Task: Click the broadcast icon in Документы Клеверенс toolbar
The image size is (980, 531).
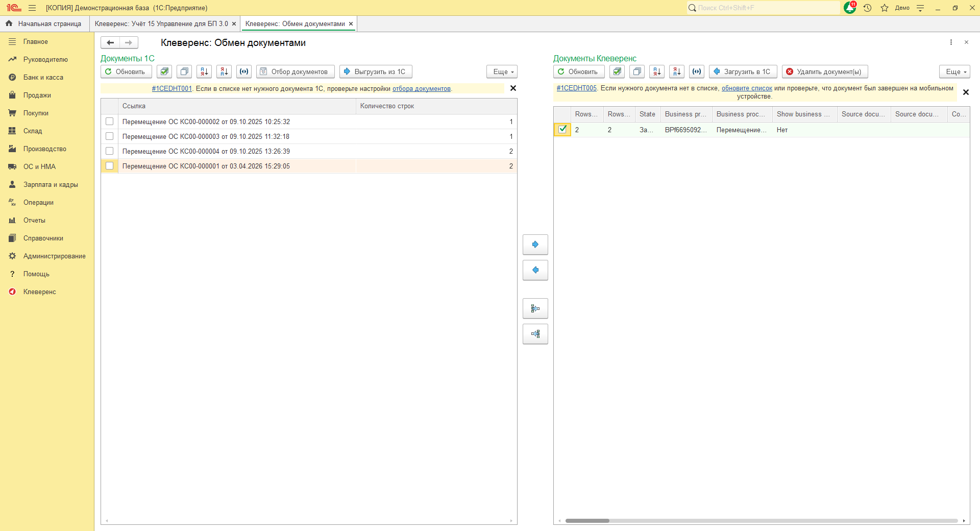Action: 697,71
